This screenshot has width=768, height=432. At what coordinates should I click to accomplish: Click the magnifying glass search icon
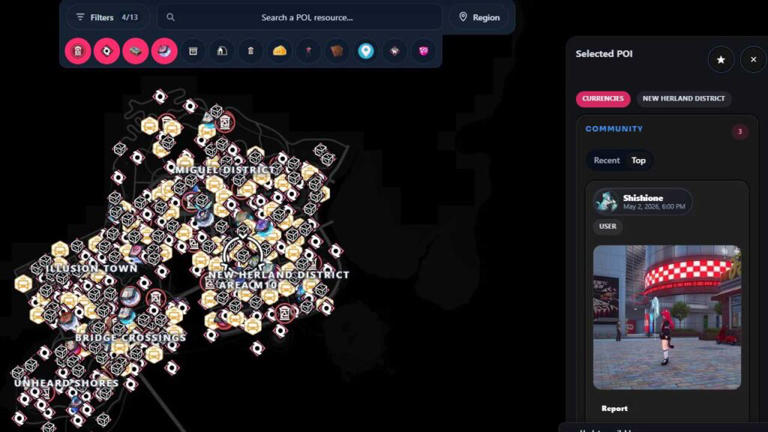[x=170, y=17]
